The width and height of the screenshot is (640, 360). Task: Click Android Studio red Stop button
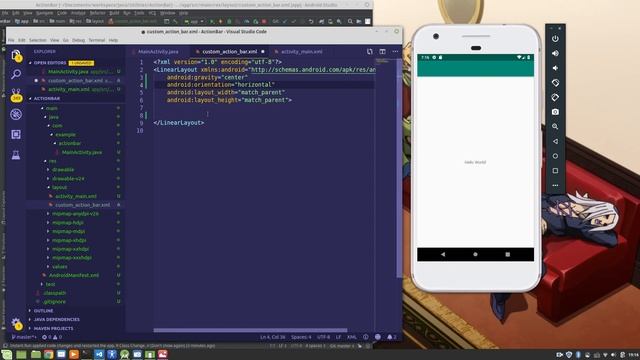pos(264,21)
